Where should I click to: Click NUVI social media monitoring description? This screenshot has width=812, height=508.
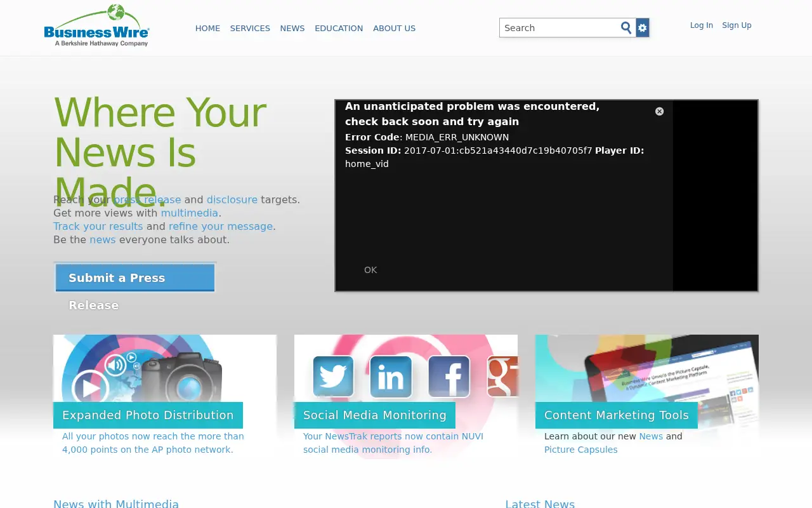(393, 443)
